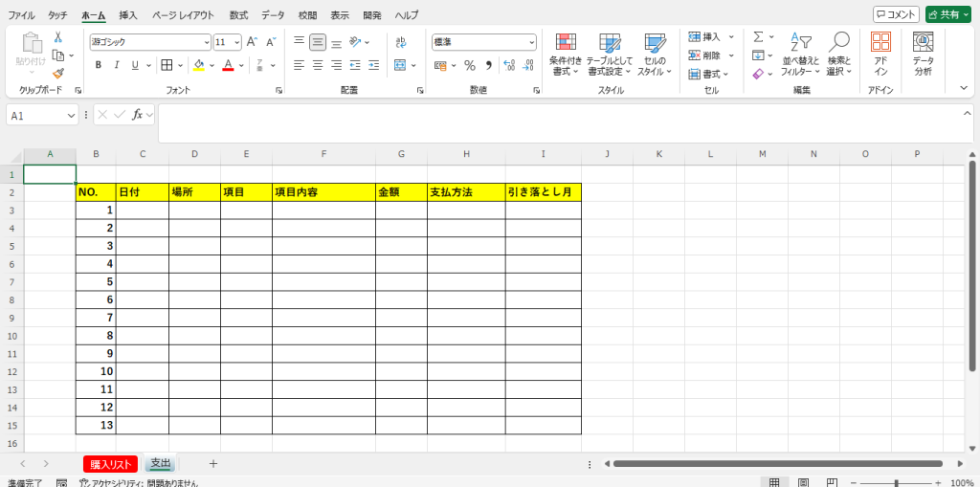Click the AutoSum sigma icon
980x487 pixels.
pos(758,36)
